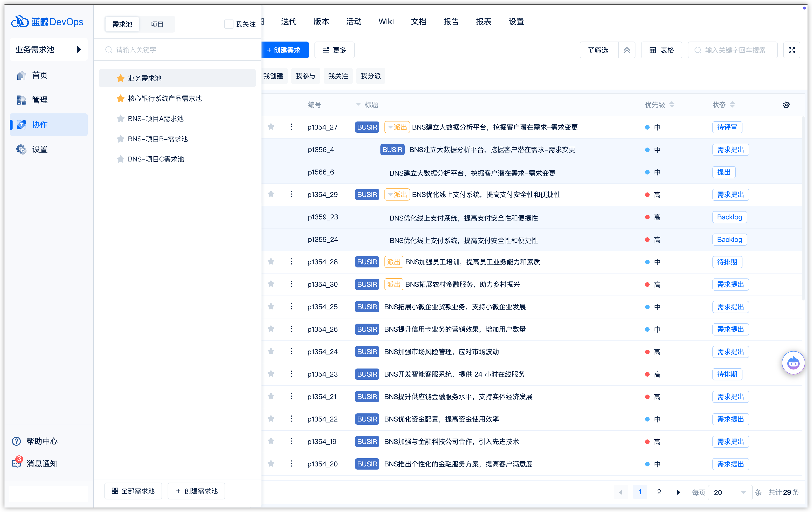
Task: Go to 管理 in the sidebar
Action: [39, 100]
